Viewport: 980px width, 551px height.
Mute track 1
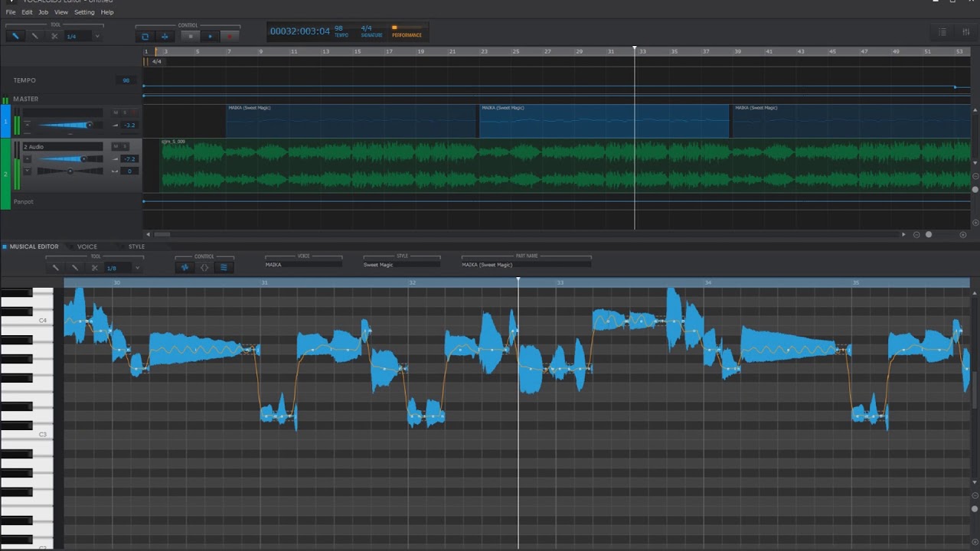[x=116, y=113]
